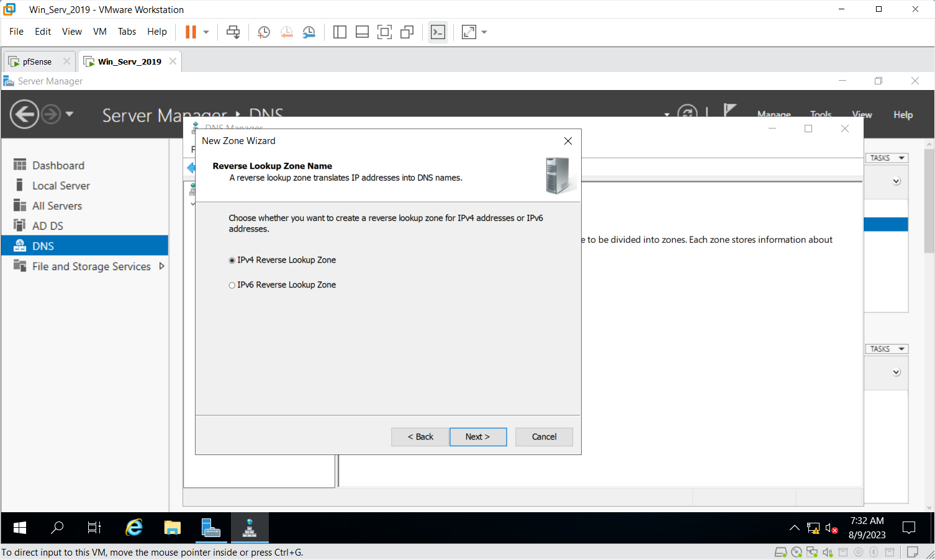935x560 pixels.
Task: Collapse the lower section chevron below TASKS
Action: (897, 373)
